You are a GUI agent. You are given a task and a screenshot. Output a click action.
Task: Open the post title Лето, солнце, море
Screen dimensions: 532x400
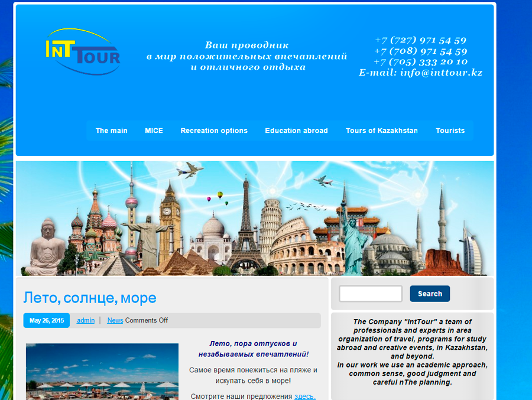(x=90, y=298)
